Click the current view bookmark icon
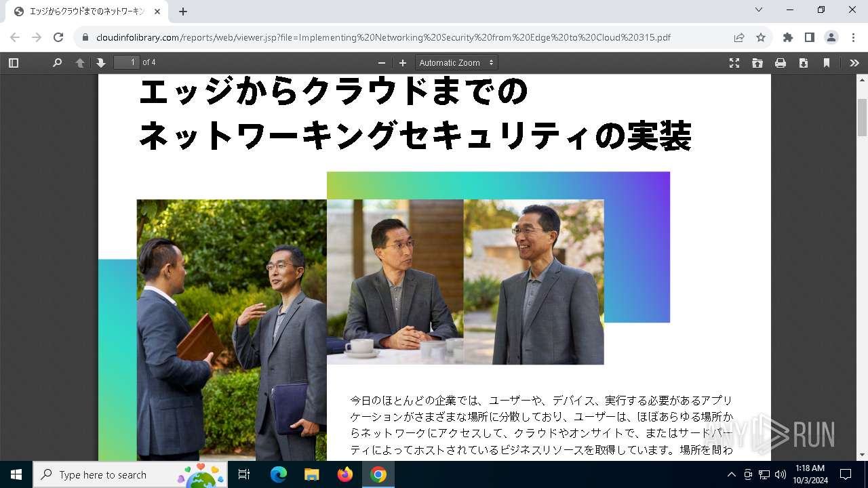Viewport: 868px width, 488px height. (x=827, y=62)
